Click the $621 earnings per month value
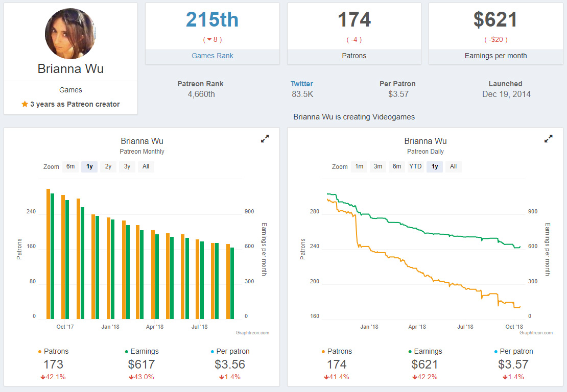The image size is (567, 392). [x=495, y=19]
